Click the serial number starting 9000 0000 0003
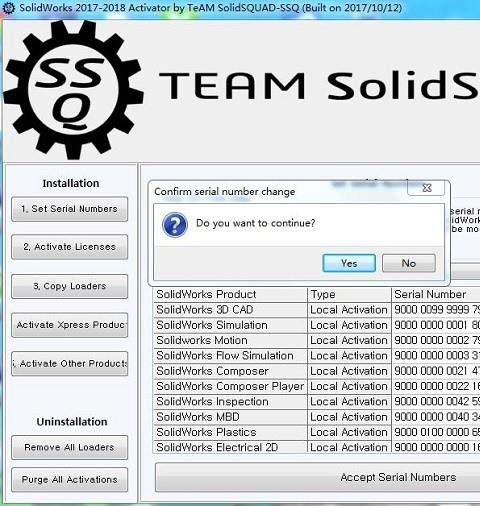480x506 pixels. [x=436, y=356]
